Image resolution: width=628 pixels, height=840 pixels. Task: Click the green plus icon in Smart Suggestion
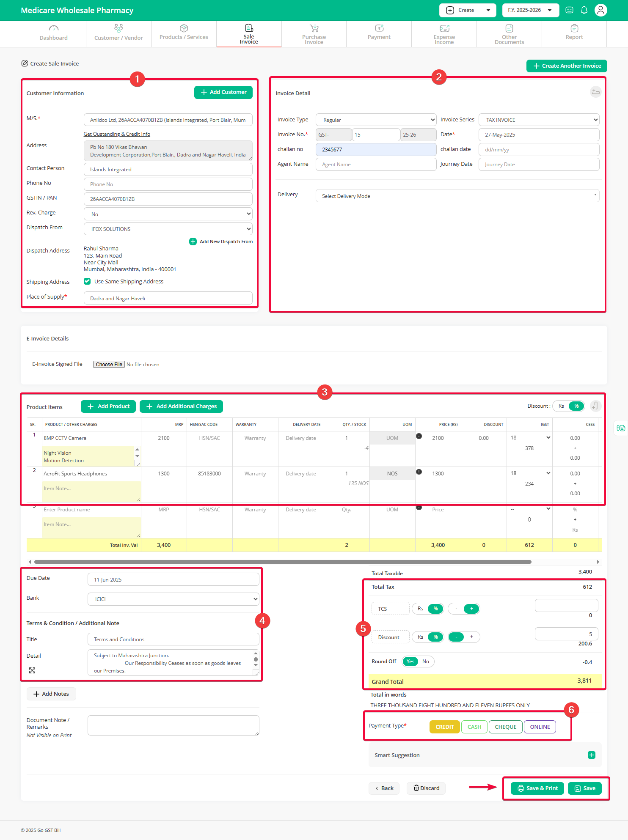(591, 755)
